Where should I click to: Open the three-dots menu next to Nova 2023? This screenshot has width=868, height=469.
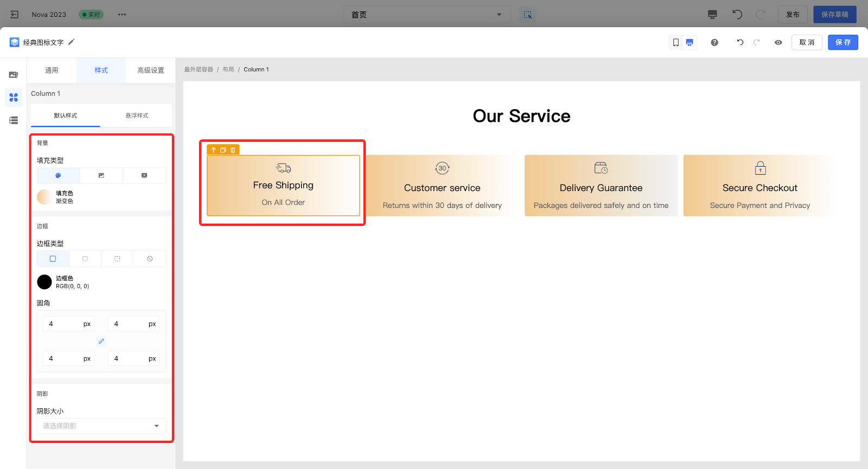122,15
